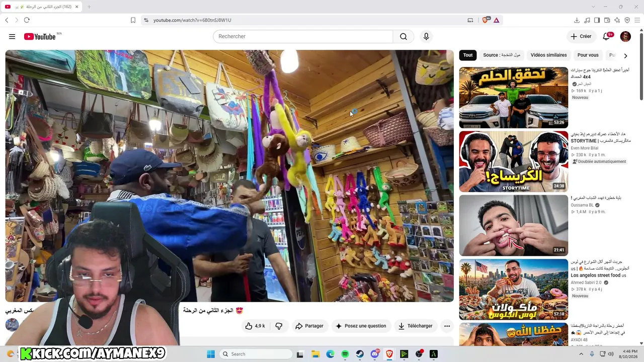644x362 pixels.
Task: Open the browser media playlist icon
Action: [587, 20]
